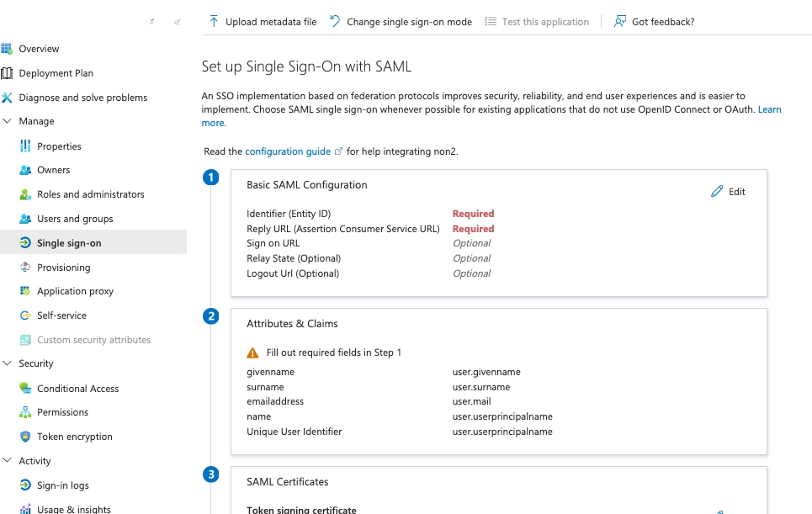Click the pencil icon on Basic SAML Configuration
The width and height of the screenshot is (812, 514).
click(717, 192)
